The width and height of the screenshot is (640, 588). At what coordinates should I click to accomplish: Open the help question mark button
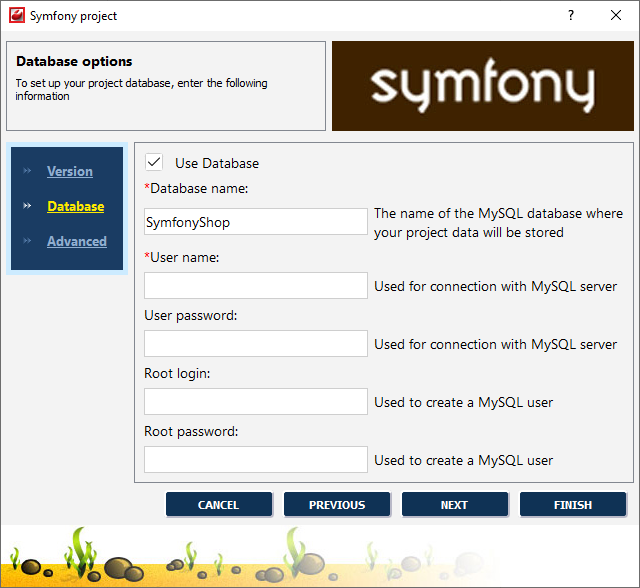[571, 16]
